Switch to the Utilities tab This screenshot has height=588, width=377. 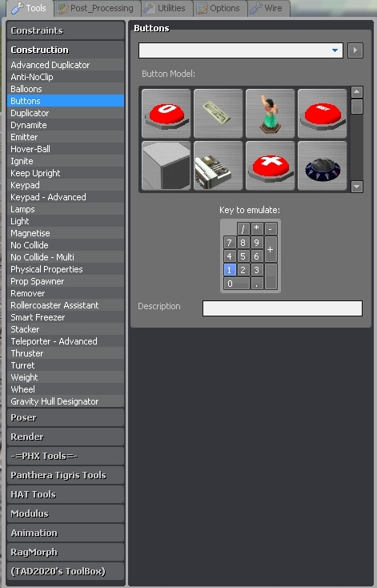click(166, 8)
